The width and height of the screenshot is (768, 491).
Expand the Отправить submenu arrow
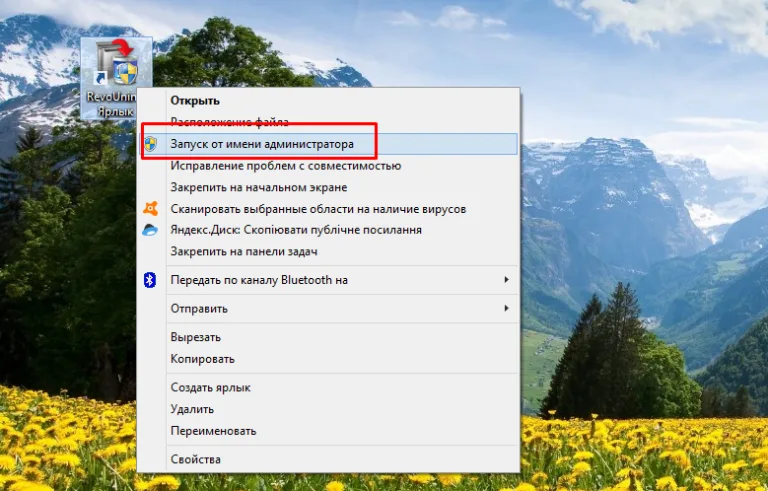click(506, 309)
